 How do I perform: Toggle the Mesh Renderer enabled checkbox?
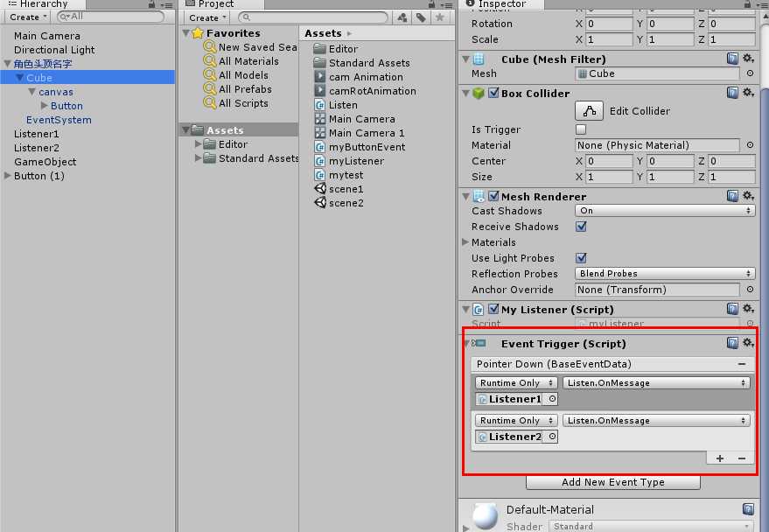point(494,196)
